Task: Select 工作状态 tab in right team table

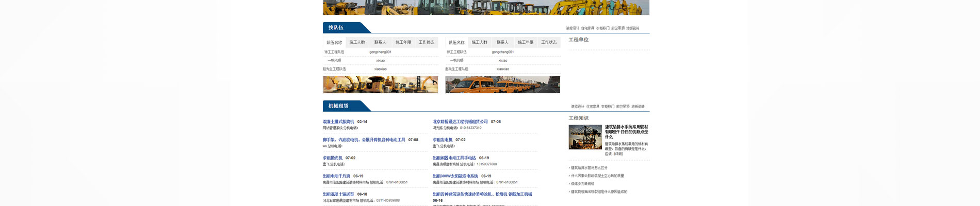Action: click(x=549, y=43)
